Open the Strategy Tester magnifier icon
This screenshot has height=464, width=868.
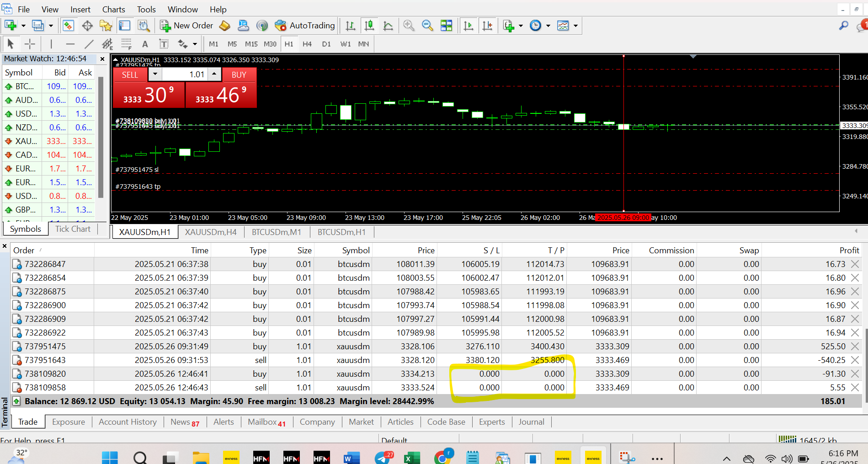pyautogui.click(x=144, y=26)
